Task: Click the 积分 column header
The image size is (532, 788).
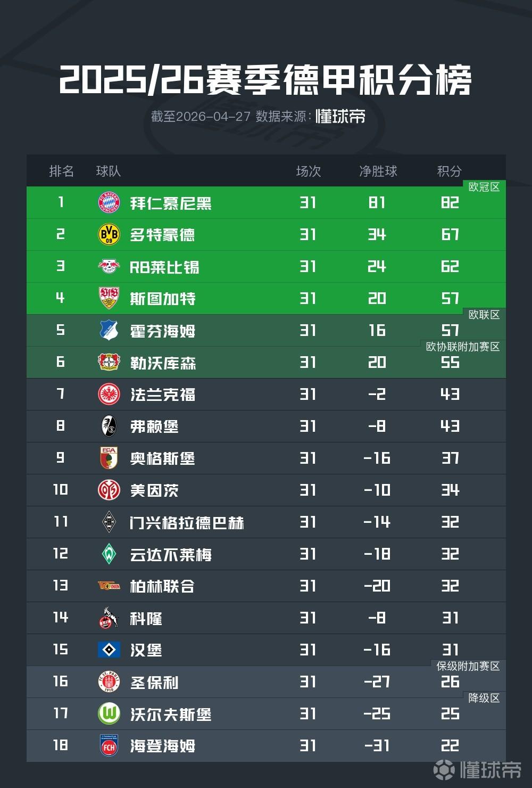Action: click(x=450, y=171)
